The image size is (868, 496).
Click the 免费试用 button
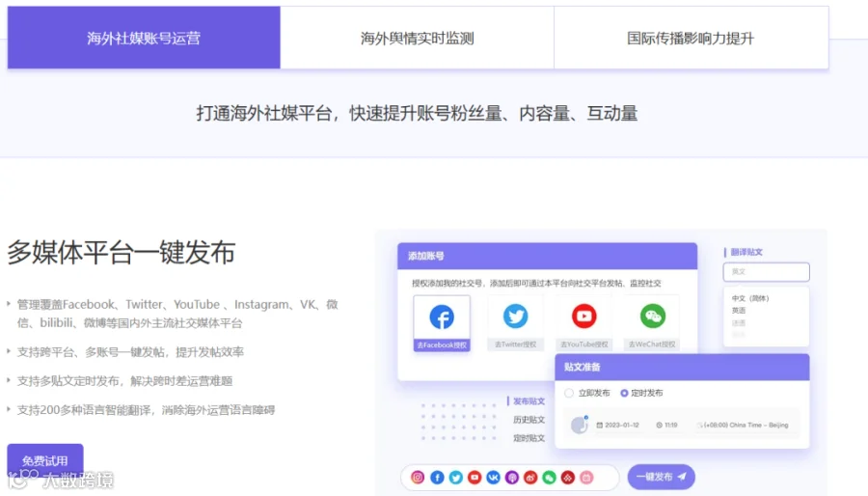45,460
